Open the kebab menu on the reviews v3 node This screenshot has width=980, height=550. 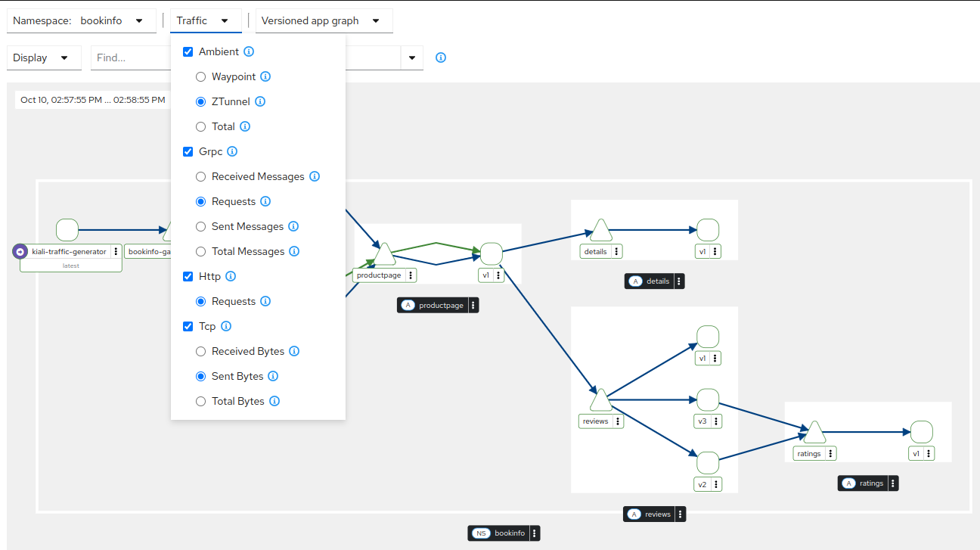coord(717,421)
